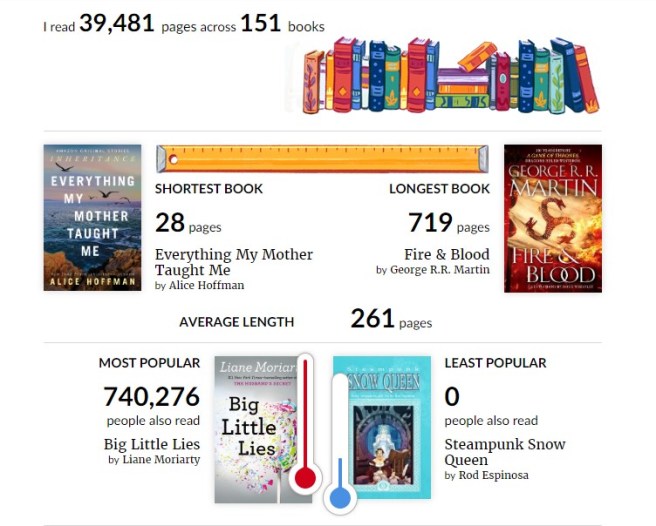Go to Rod Espinosa's author link
656x526 pixels.
[x=493, y=475]
